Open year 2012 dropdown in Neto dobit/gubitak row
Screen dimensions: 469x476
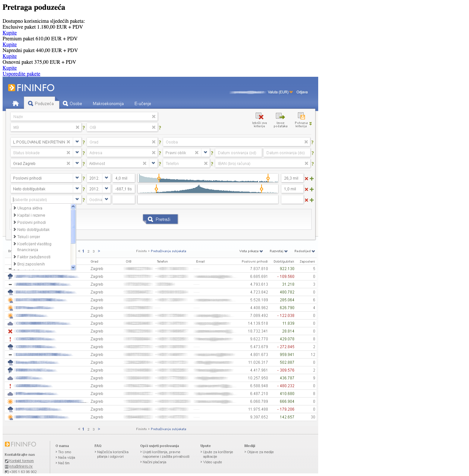107,189
